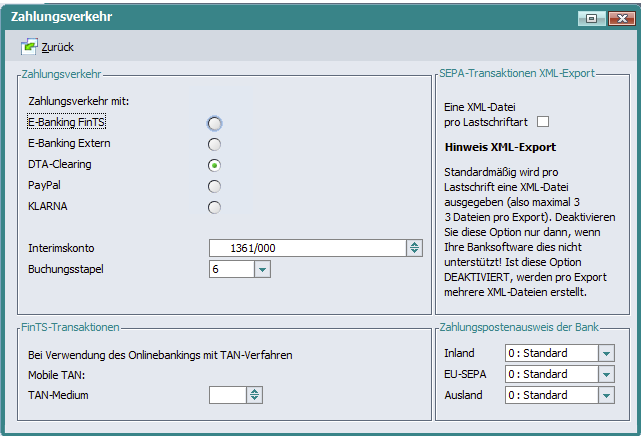The height and width of the screenshot is (436, 641).
Task: Choose the DTA-Clearing radio button
Action: [214, 165]
